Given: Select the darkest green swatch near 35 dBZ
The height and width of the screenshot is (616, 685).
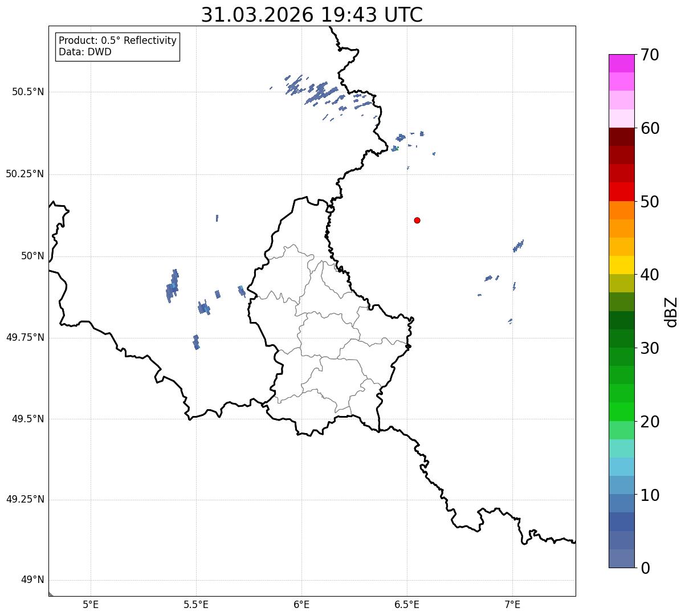Looking at the screenshot, I should coord(621,320).
